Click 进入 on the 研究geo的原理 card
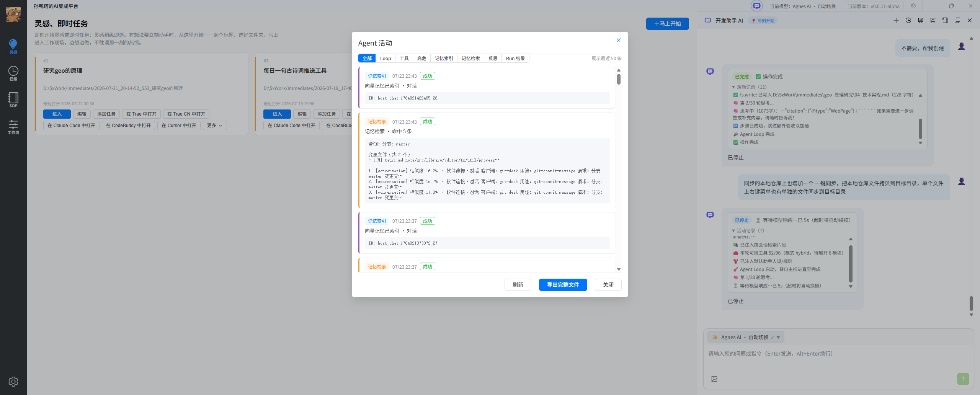Image resolution: width=980 pixels, height=395 pixels. [57, 114]
